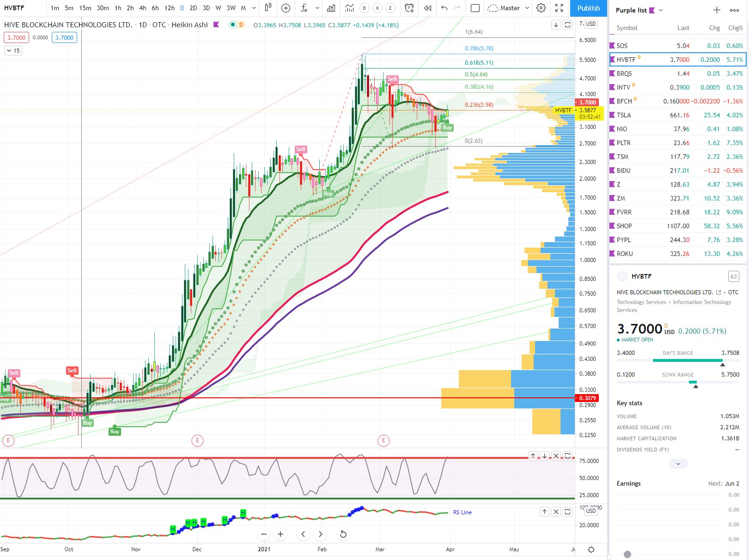Start bar replay rewind icon

click(428, 8)
